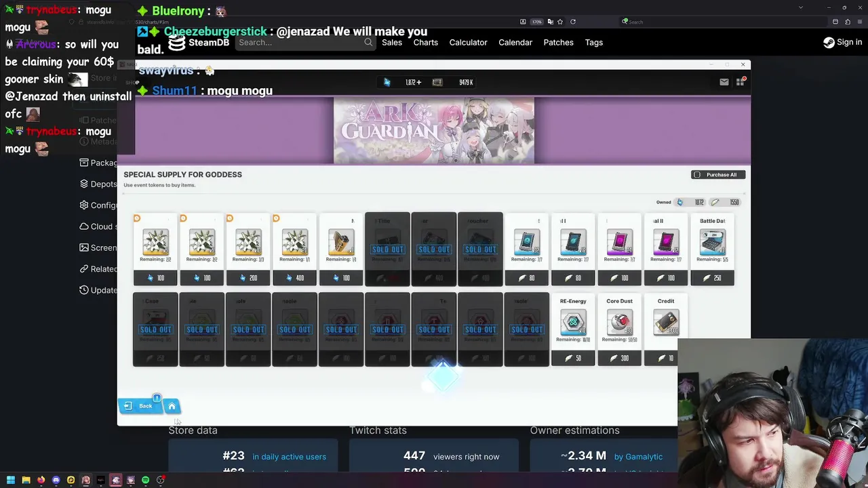Buy RE-Energy for 50 tokens
This screenshot has width=868, height=488.
[x=573, y=358]
